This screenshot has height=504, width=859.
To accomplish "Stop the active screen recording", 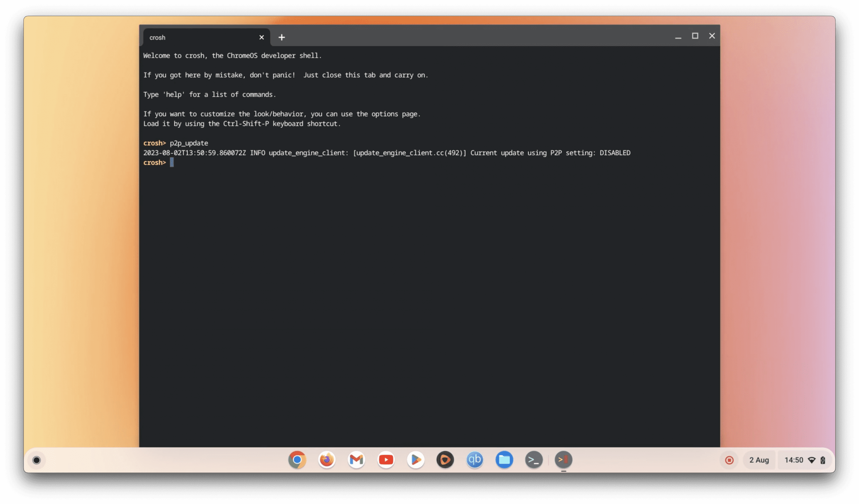I will 729,460.
